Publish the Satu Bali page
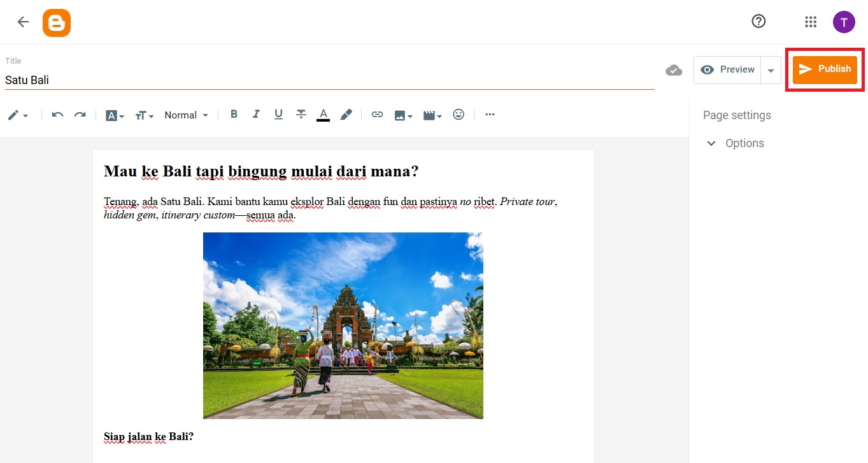The image size is (868, 463). 825,69
